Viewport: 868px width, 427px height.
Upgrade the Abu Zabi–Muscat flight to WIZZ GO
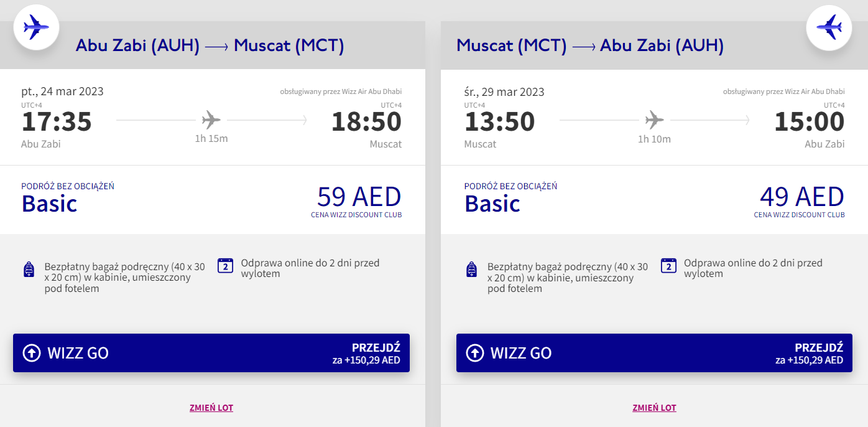pos(211,353)
